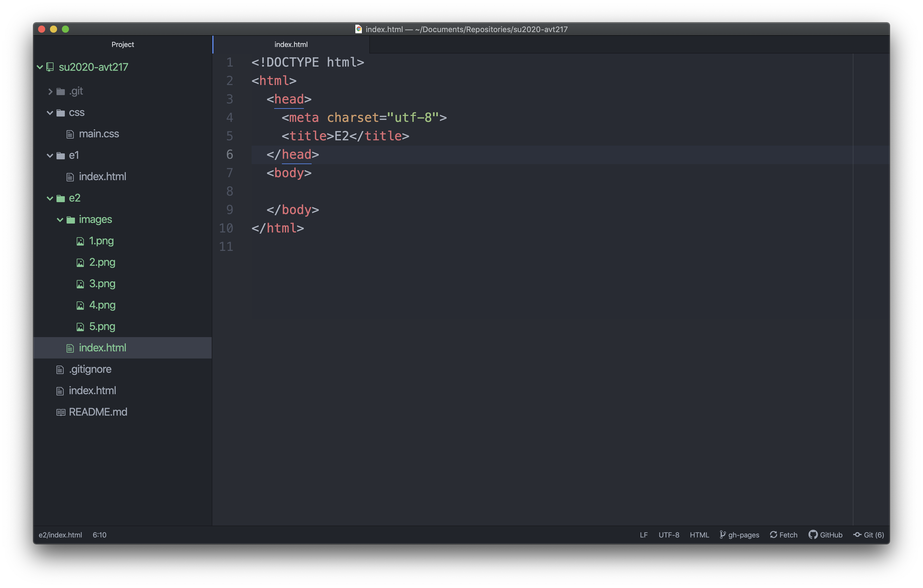Change the HTML grammar selector

[x=699, y=535]
